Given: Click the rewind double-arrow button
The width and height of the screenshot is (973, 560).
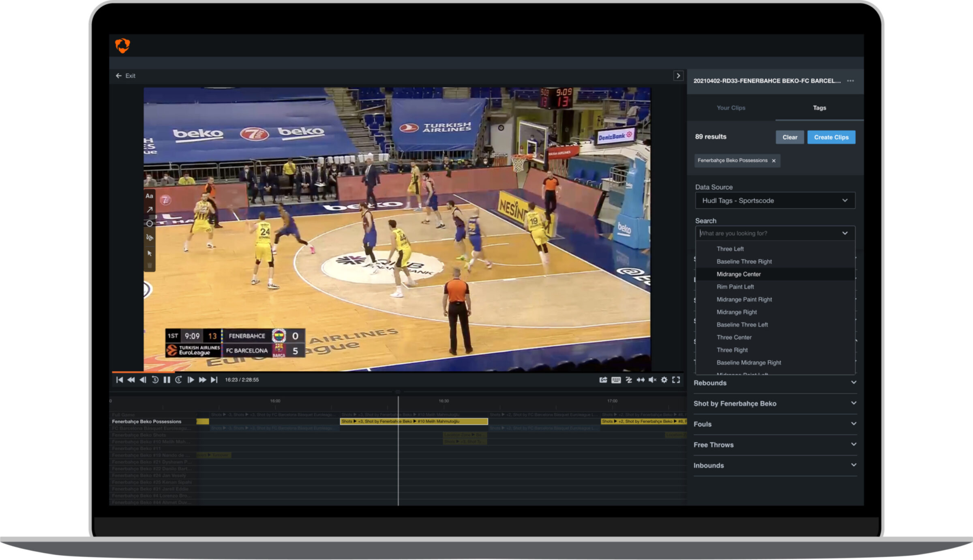Looking at the screenshot, I should (131, 380).
